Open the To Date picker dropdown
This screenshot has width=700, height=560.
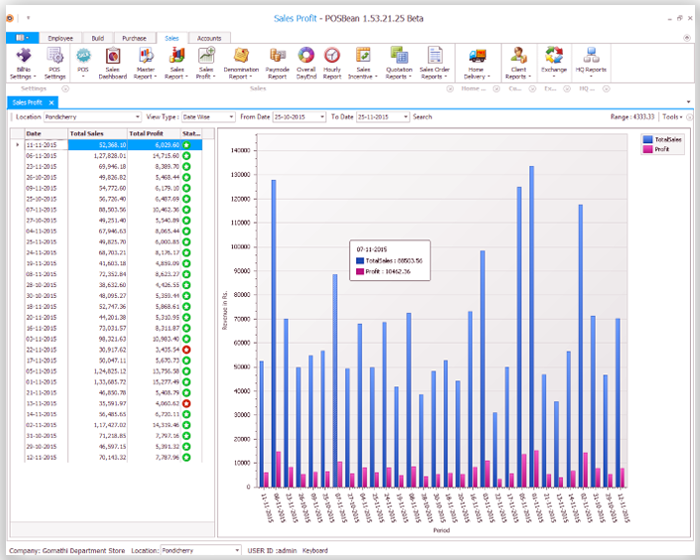(406, 117)
